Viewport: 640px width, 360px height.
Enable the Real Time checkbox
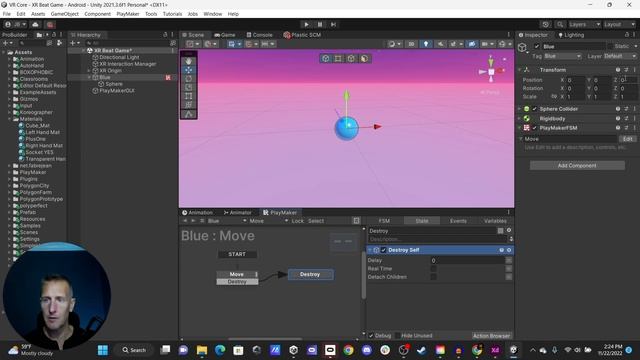[433, 269]
